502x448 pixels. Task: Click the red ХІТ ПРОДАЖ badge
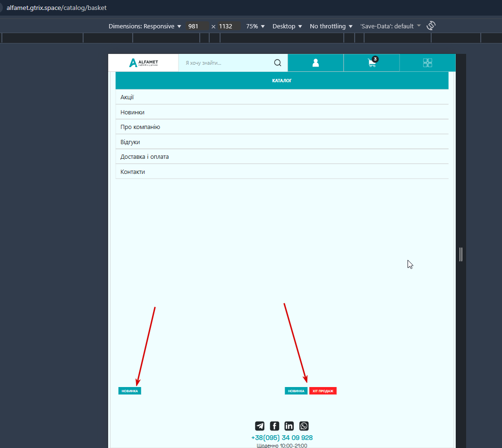[323, 391]
